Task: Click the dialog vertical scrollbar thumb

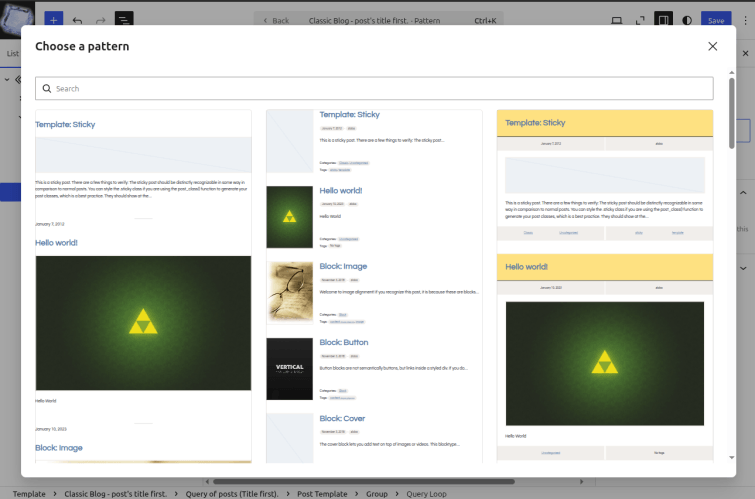Action: [x=731, y=113]
